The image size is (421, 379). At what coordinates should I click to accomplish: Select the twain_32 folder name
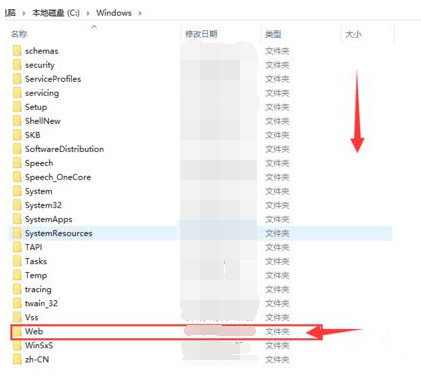pyautogui.click(x=41, y=303)
